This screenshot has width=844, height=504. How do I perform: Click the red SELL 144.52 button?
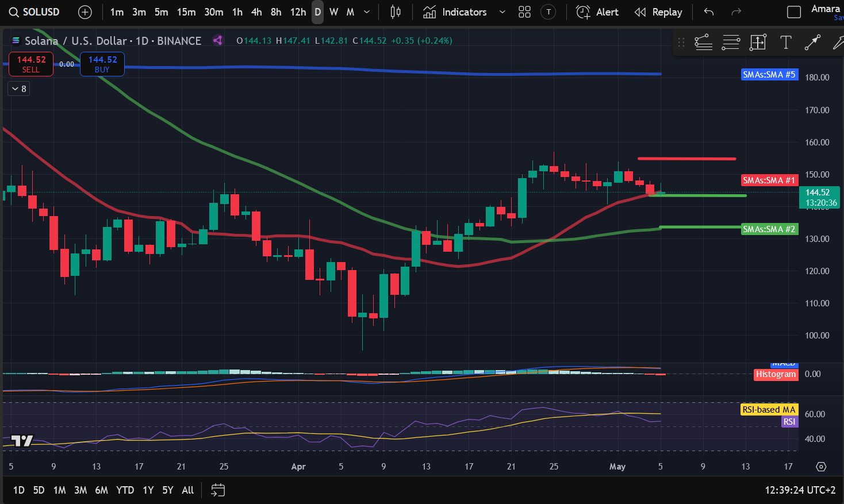(31, 64)
